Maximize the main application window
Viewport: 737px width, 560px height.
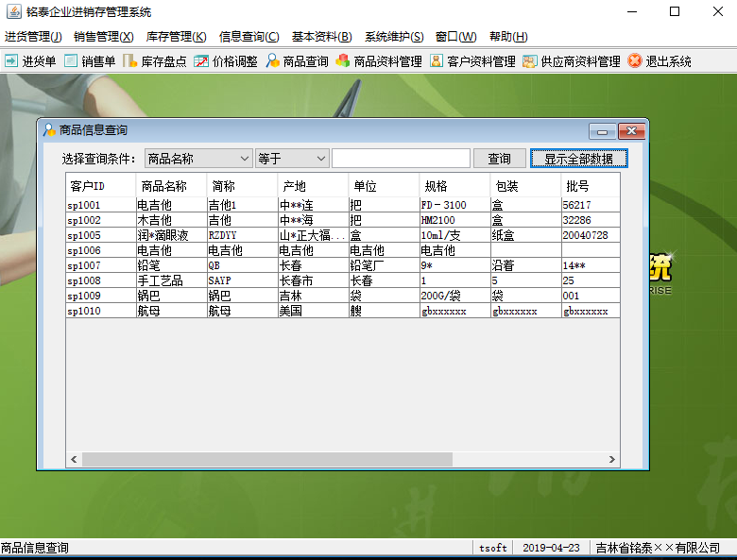click(x=675, y=11)
